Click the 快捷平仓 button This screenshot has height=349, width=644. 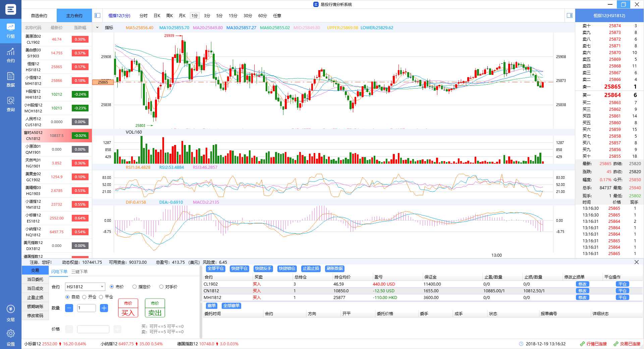pyautogui.click(x=239, y=268)
